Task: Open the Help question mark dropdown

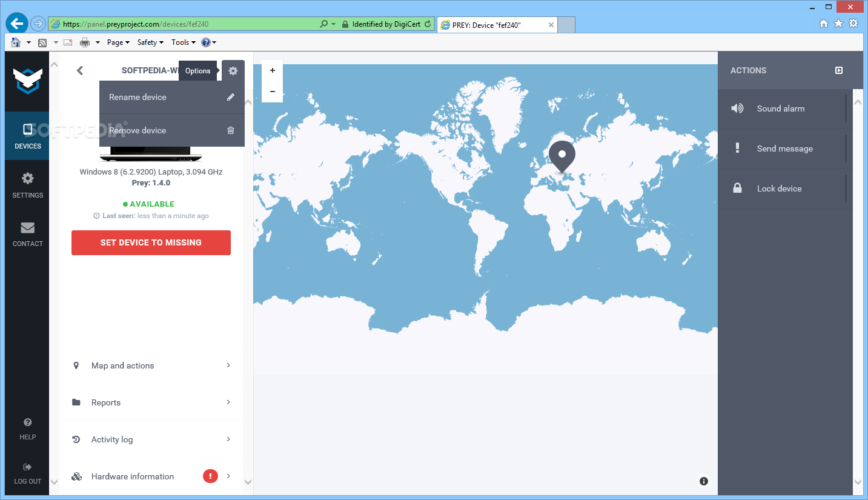Action: click(x=208, y=42)
